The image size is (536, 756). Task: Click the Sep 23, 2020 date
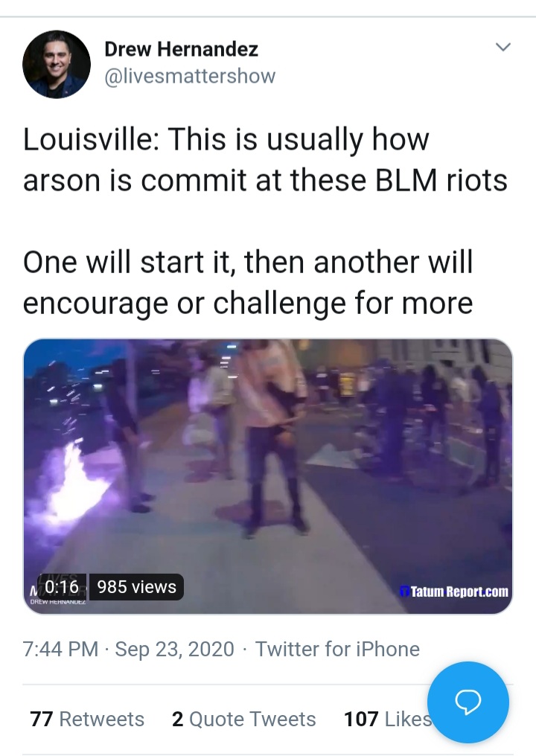pos(174,649)
